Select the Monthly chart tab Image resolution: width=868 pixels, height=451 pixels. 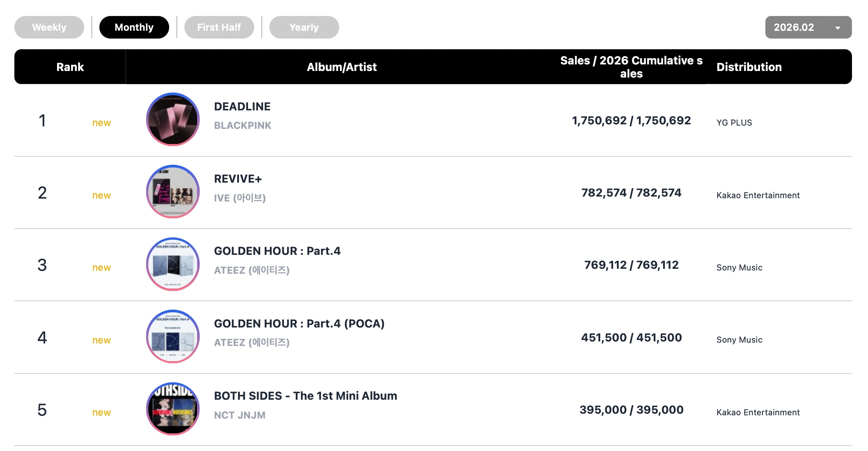[x=134, y=27]
